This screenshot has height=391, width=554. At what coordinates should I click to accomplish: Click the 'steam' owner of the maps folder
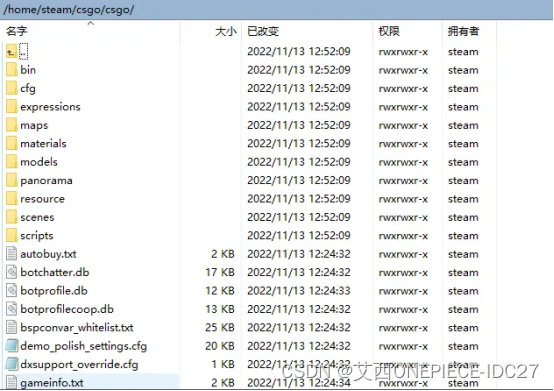[x=463, y=125]
